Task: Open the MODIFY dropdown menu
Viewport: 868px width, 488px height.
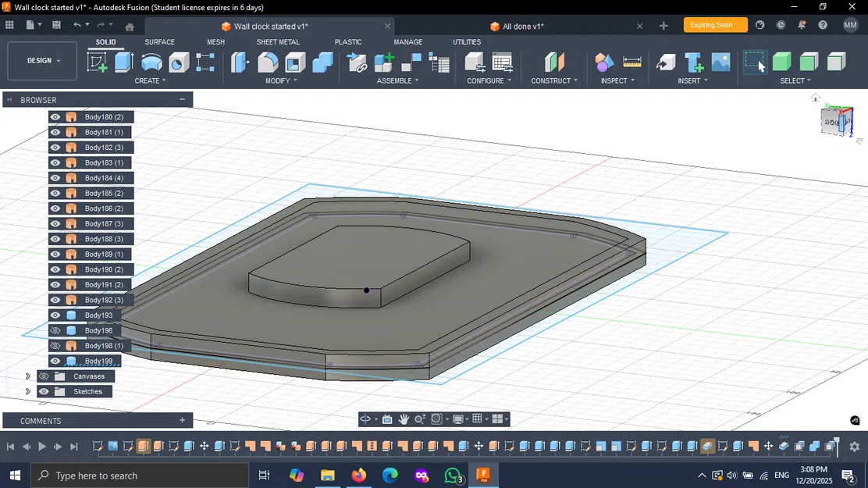Action: 281,81
